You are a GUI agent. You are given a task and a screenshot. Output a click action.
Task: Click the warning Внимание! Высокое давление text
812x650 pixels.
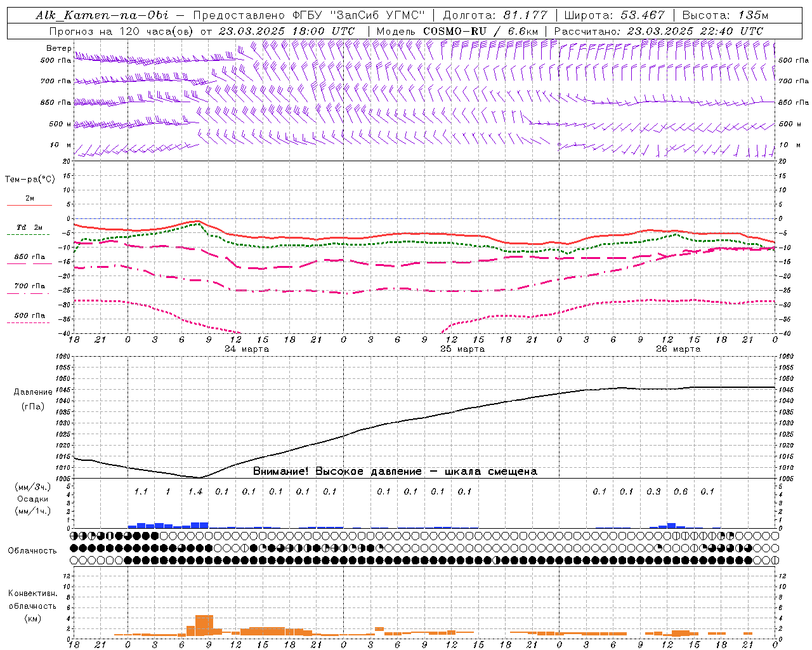tap(337, 472)
